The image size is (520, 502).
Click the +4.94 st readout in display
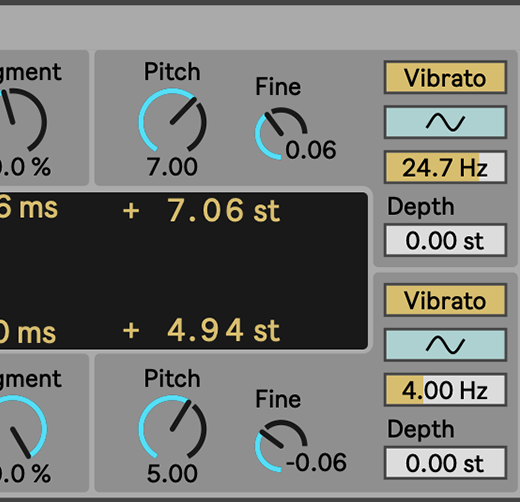[201, 330]
